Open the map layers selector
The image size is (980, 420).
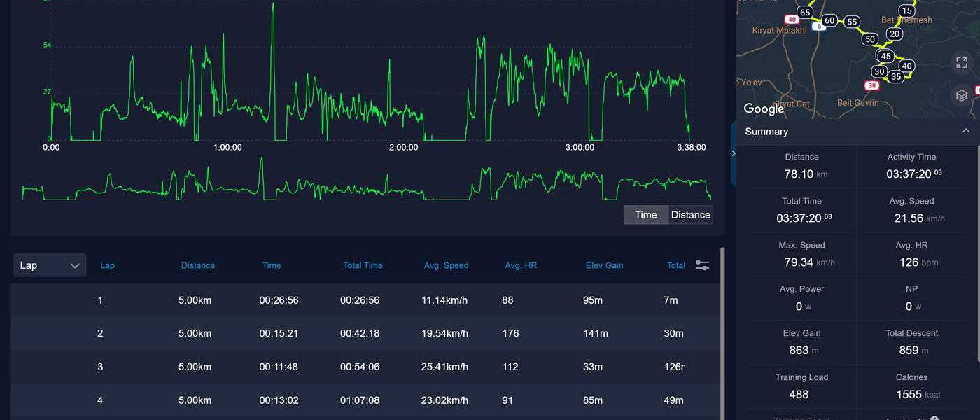point(962,95)
